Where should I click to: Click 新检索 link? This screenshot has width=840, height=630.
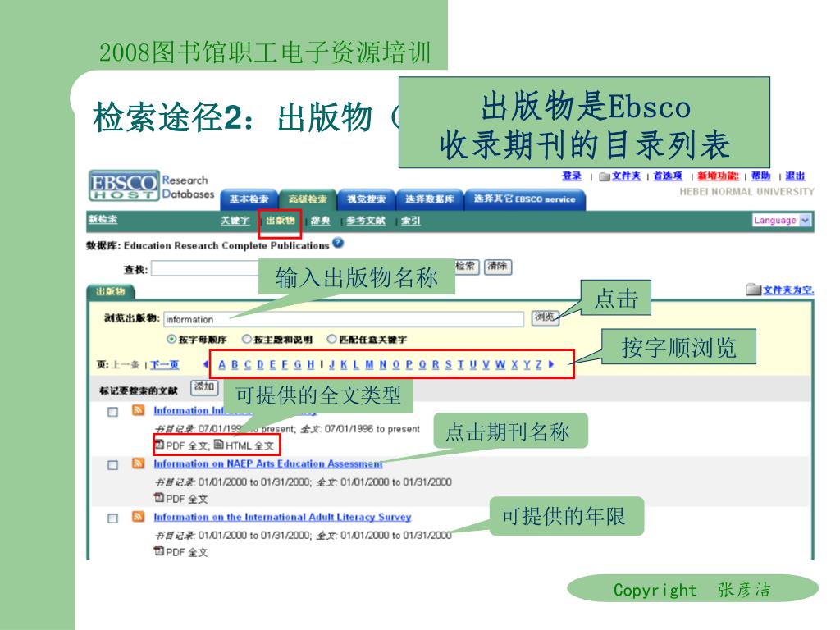pos(103,219)
